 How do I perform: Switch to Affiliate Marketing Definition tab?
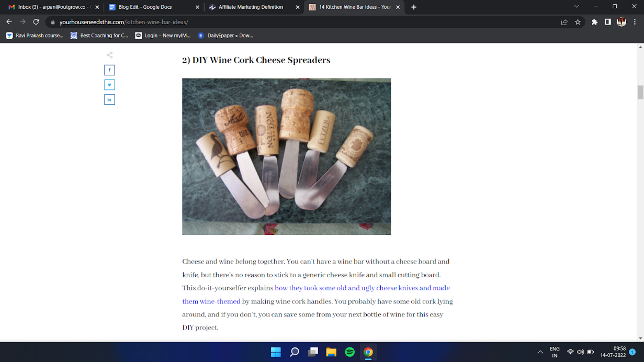coord(251,7)
